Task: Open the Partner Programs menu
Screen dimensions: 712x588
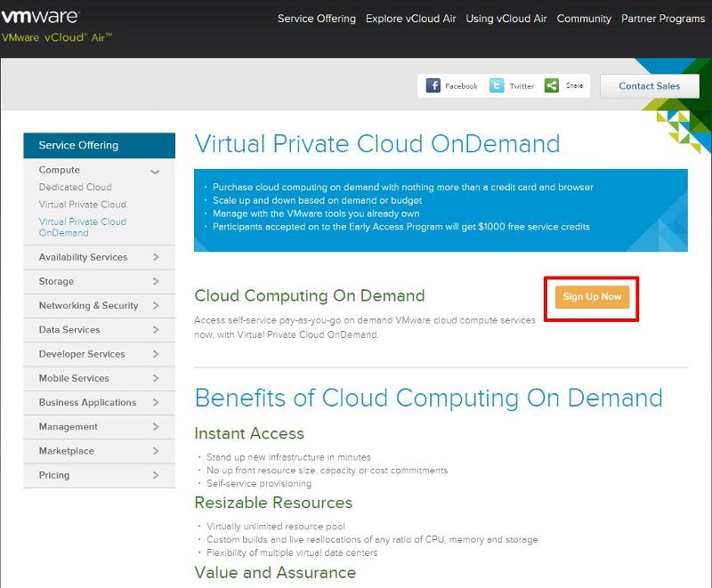Action: point(663,19)
